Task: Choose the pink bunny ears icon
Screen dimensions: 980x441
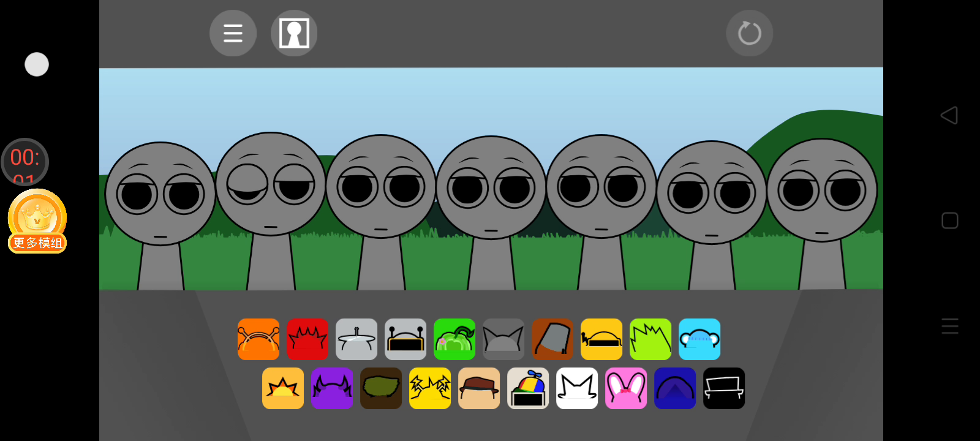Action: [x=626, y=388]
